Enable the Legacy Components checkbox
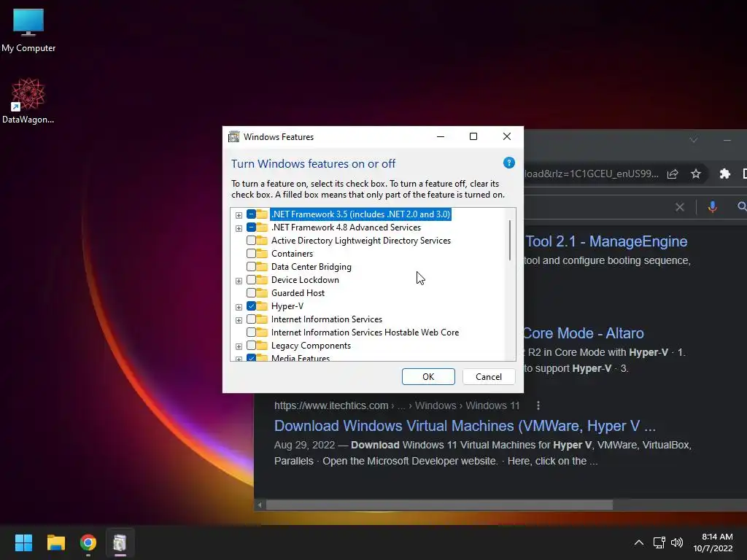This screenshot has width=747, height=560. pyautogui.click(x=251, y=345)
